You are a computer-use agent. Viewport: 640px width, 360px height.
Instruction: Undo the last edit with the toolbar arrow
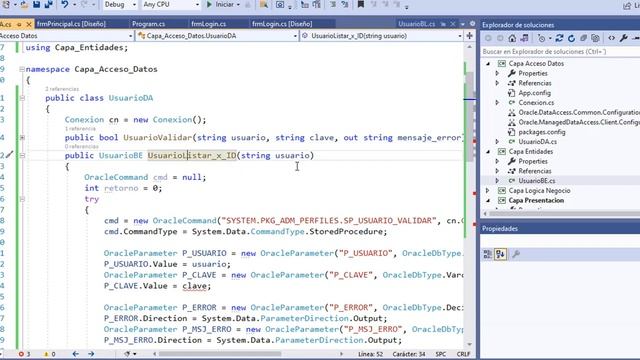(64, 4)
